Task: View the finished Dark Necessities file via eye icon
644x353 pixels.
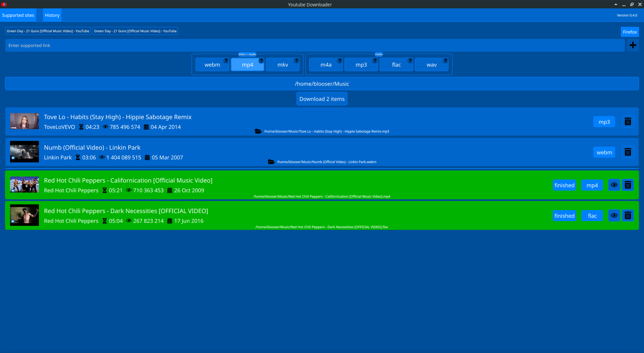Action: point(614,216)
